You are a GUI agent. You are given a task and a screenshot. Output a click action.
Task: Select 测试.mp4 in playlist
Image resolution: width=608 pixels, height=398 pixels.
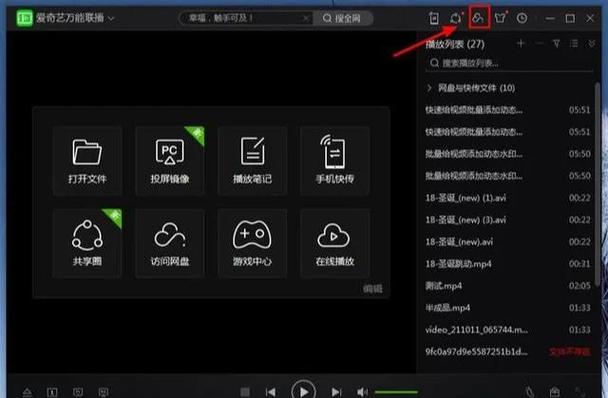click(x=508, y=286)
